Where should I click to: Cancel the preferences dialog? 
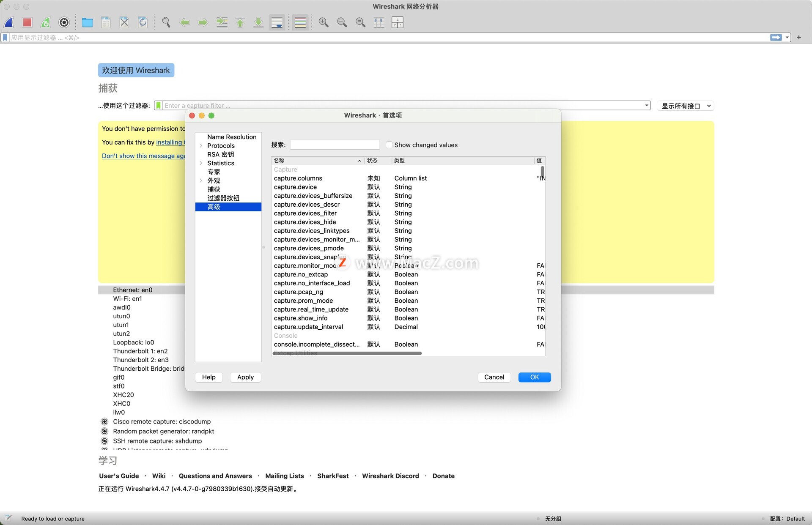pos(494,377)
